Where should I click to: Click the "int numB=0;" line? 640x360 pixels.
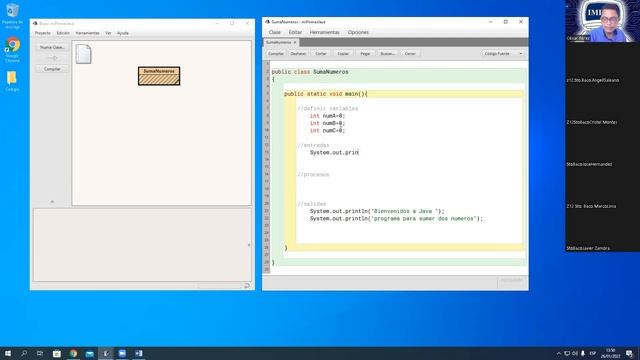(x=327, y=123)
